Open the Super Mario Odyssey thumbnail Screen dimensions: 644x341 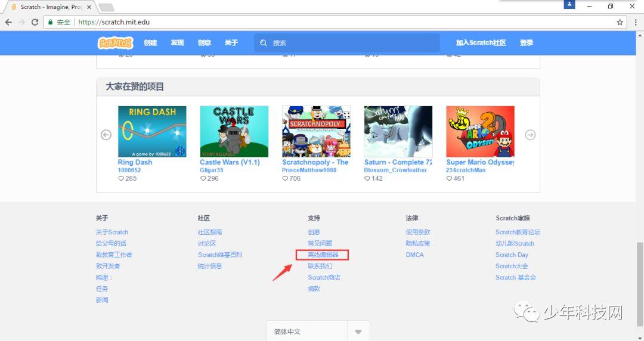(x=480, y=132)
